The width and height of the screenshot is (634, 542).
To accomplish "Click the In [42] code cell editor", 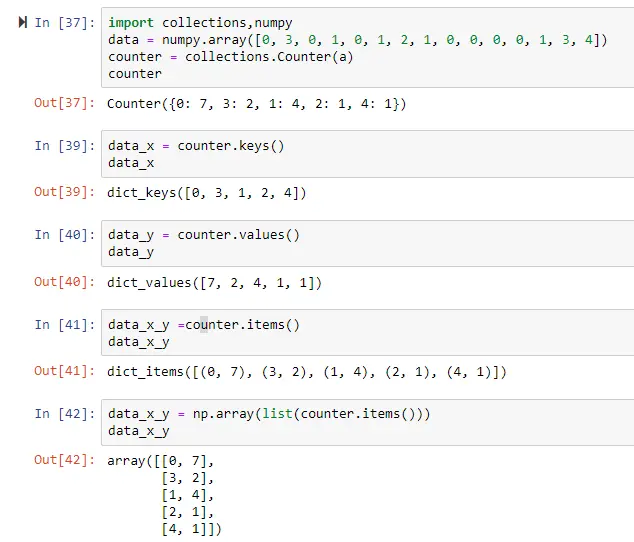I will tap(368, 422).
